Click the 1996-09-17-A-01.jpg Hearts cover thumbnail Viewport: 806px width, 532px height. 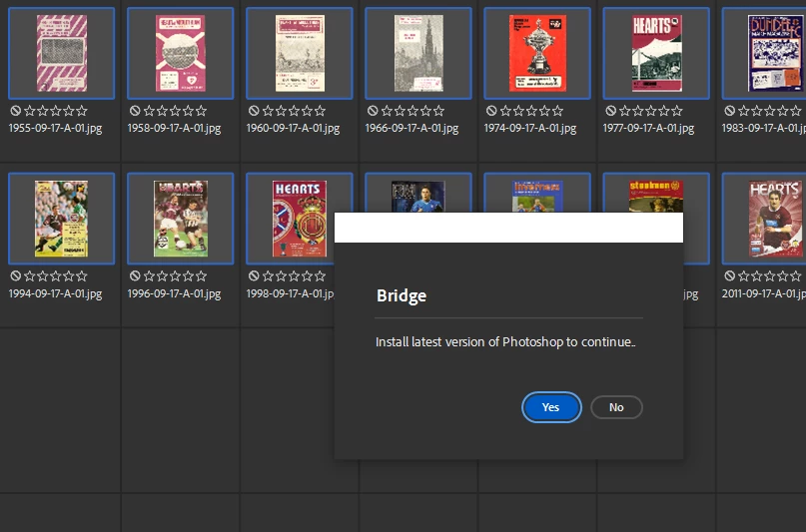coord(181,219)
